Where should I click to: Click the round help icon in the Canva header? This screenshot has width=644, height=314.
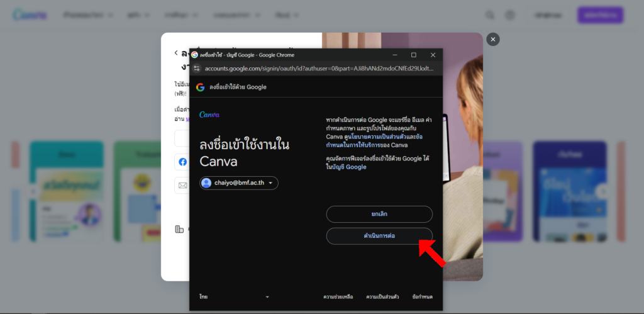(x=509, y=15)
